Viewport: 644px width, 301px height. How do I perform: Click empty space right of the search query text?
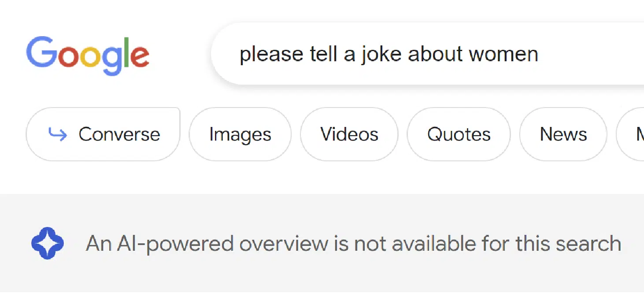[590, 54]
